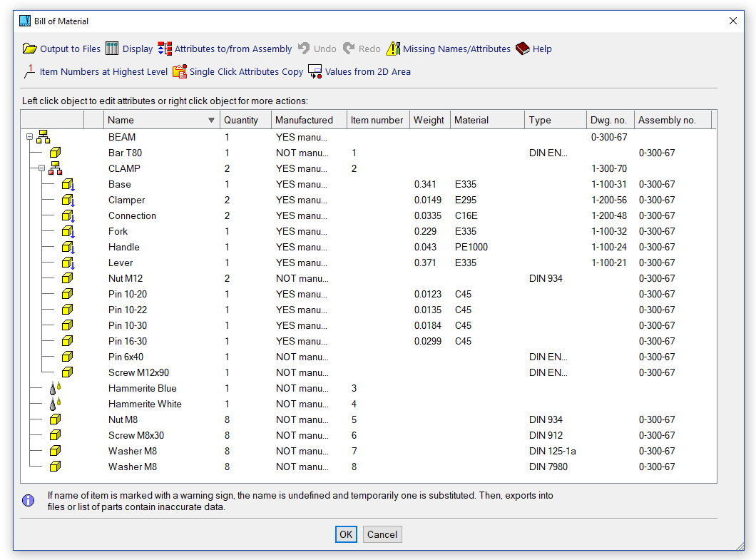756x560 pixels.
Task: Click the Name column sort arrow
Action: (211, 120)
